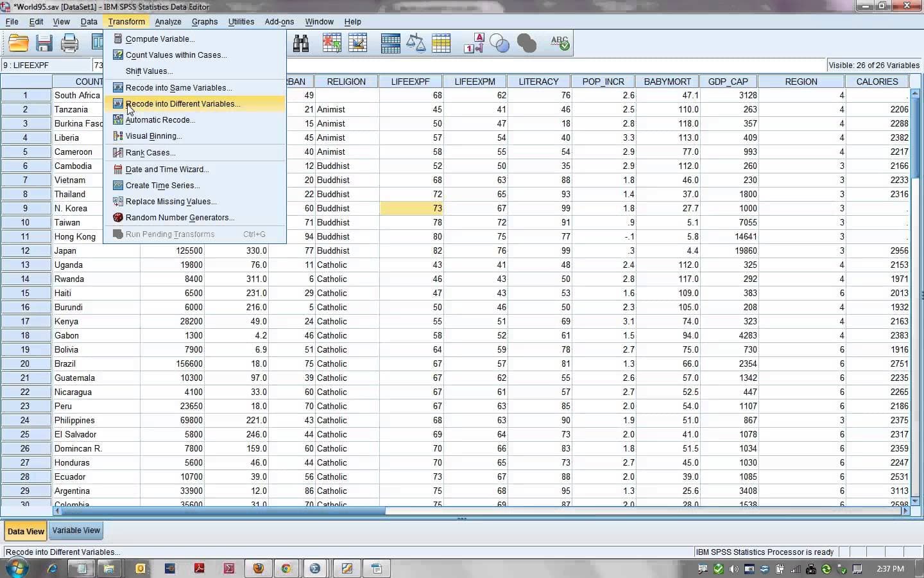The image size is (924, 578).
Task: Click the Find binoculars icon
Action: (301, 43)
